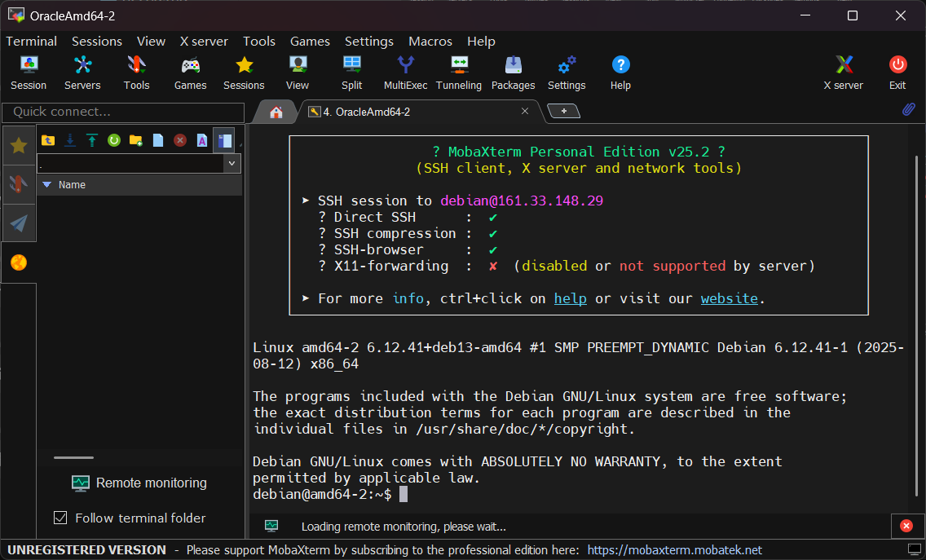Download selected files with down arrow icon
Screen dimensions: 926x560
click(x=70, y=140)
